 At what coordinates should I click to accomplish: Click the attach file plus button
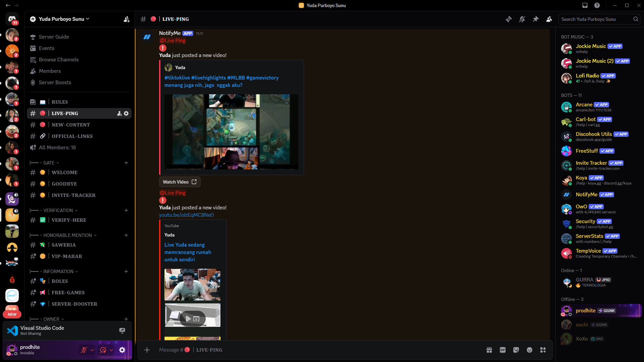pyautogui.click(x=147, y=350)
